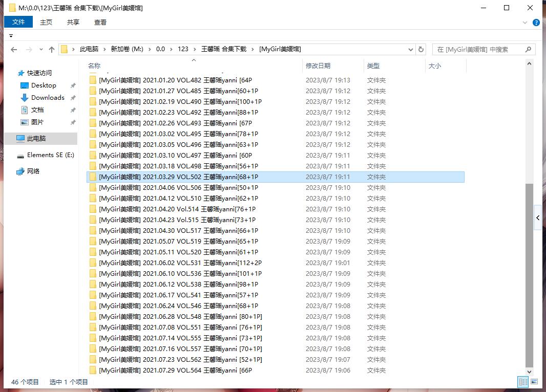Expand the ribbon with the chevron

[x=525, y=23]
